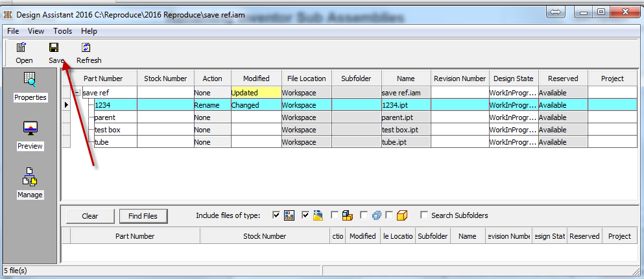Click the Open toolbar icon
This screenshot has height=279, width=644.
click(22, 47)
